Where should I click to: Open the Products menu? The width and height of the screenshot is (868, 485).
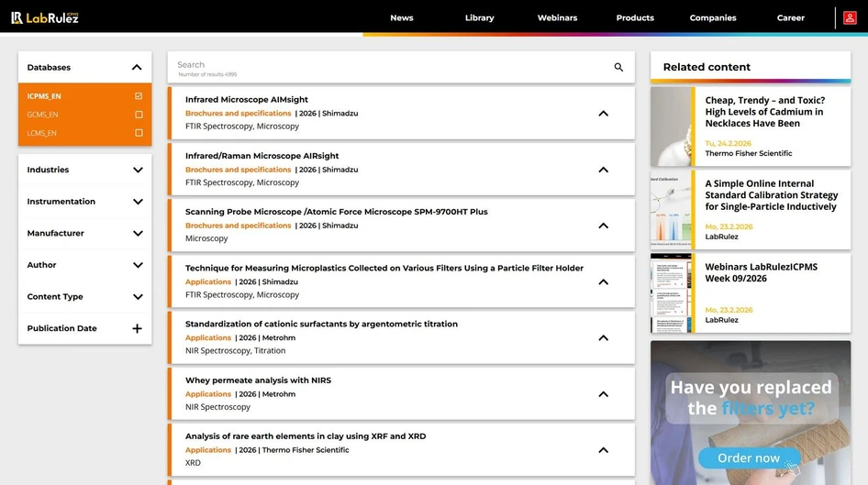[635, 17]
